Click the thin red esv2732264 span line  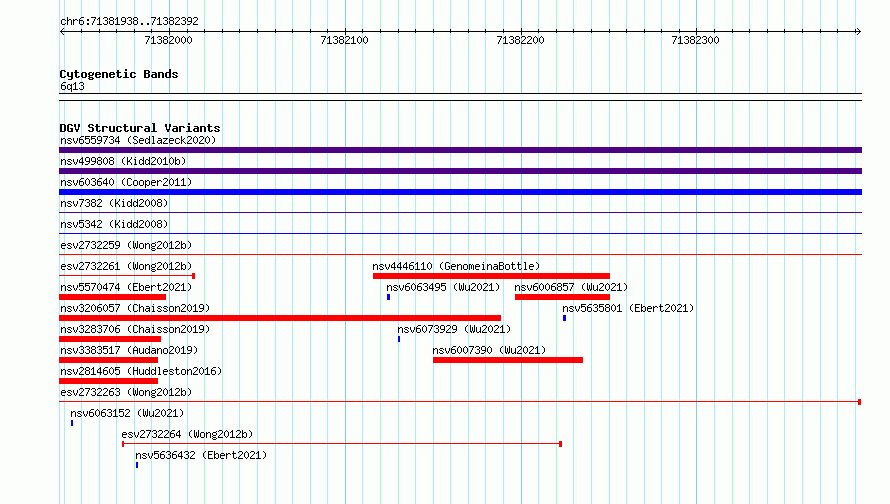point(342,444)
